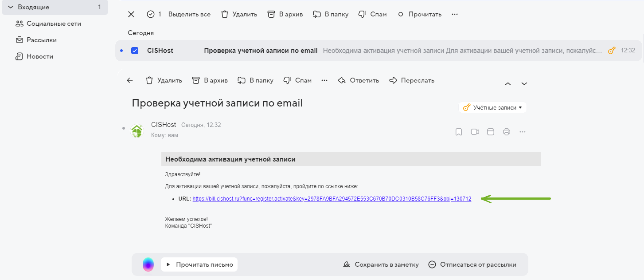644x280 pixels.
Task: Click the colorful AI assistant orb
Action: [x=148, y=264]
